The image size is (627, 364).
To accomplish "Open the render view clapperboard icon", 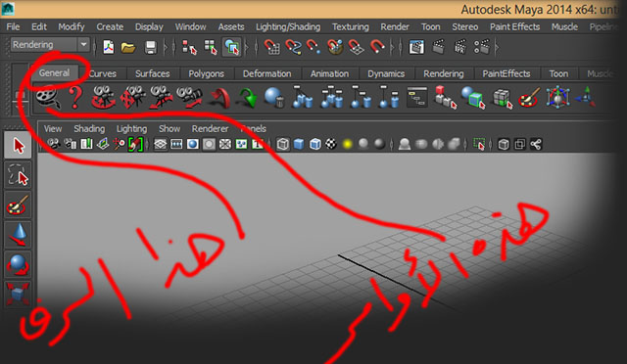I will tap(415, 47).
